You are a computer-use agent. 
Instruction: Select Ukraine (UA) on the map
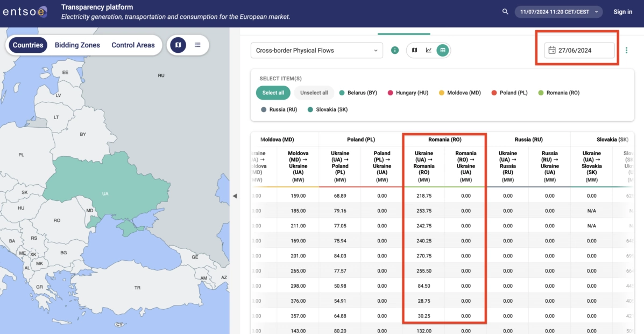coord(105,193)
